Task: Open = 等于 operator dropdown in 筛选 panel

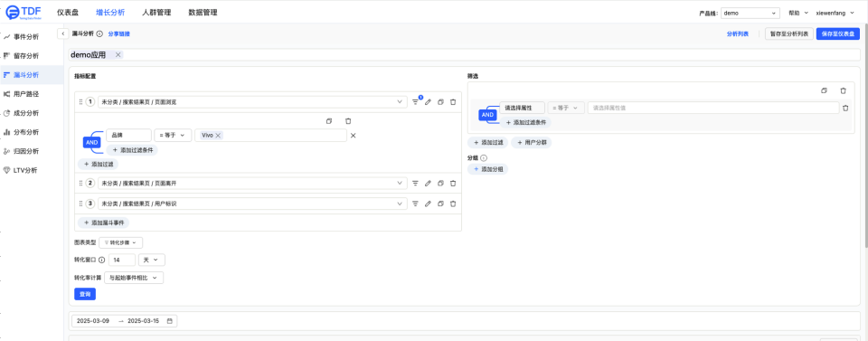Action: pyautogui.click(x=566, y=108)
